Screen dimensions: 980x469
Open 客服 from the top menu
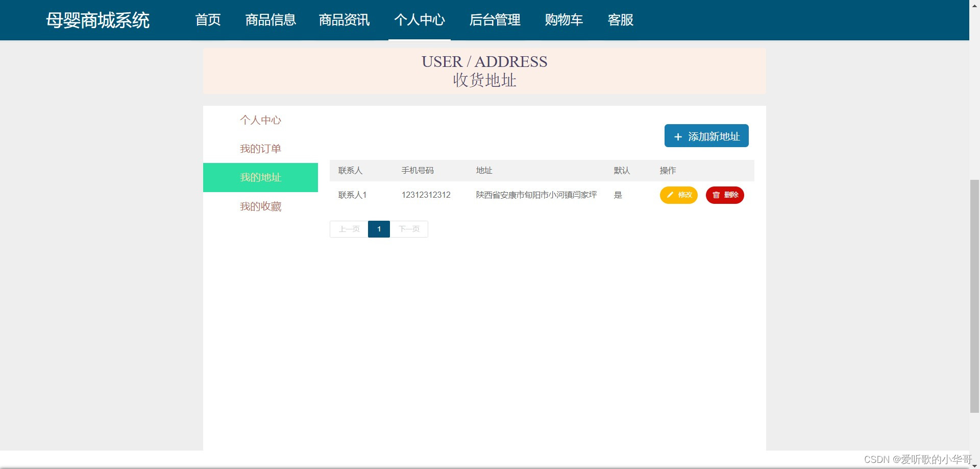[620, 20]
